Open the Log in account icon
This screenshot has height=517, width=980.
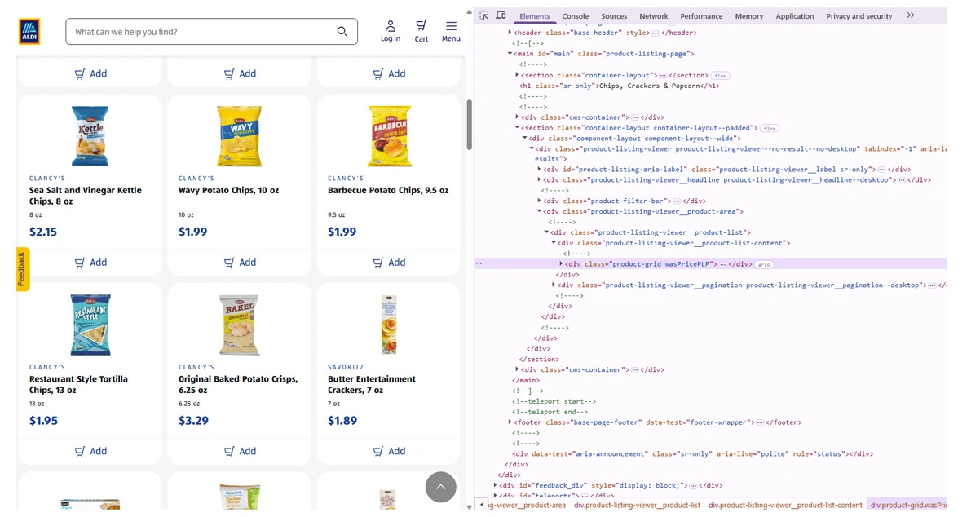pyautogui.click(x=391, y=31)
